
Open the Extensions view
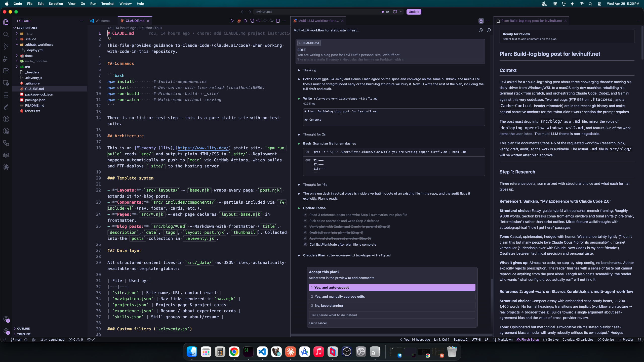[x=6, y=71]
